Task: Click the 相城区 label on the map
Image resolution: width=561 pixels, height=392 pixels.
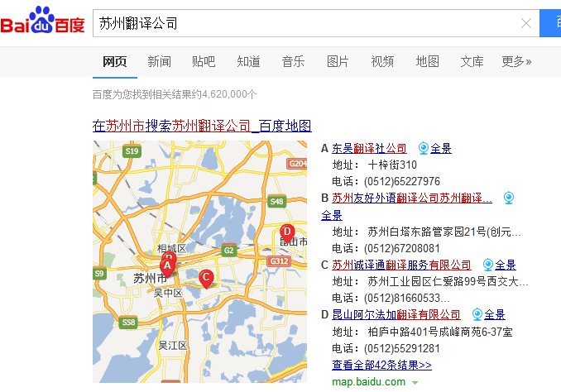Action: click(x=172, y=248)
